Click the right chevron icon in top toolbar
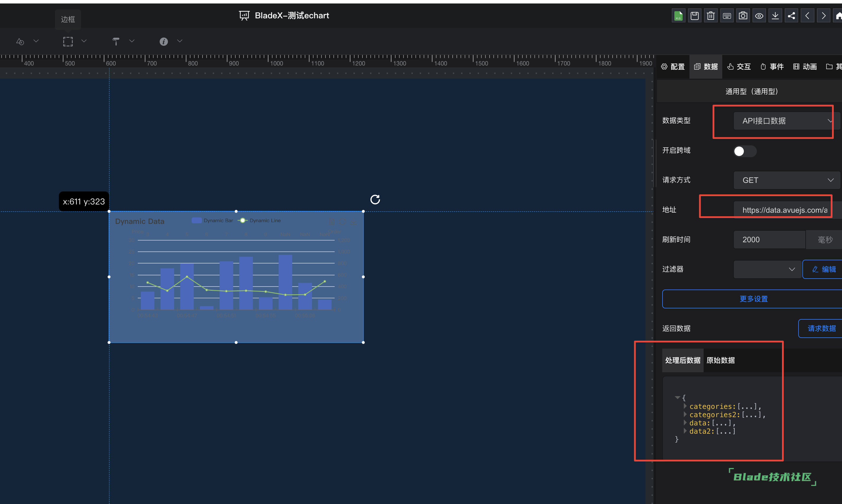The image size is (842, 504). point(824,16)
